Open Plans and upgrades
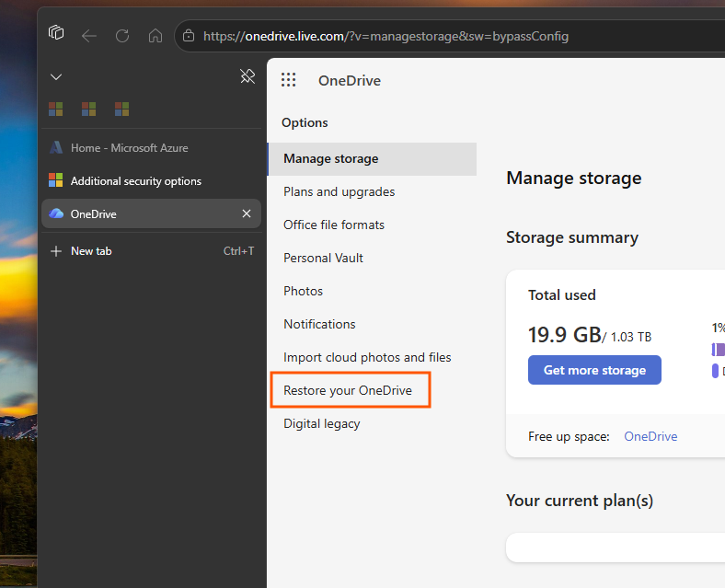Viewport: 725px width, 588px height. 339,191
